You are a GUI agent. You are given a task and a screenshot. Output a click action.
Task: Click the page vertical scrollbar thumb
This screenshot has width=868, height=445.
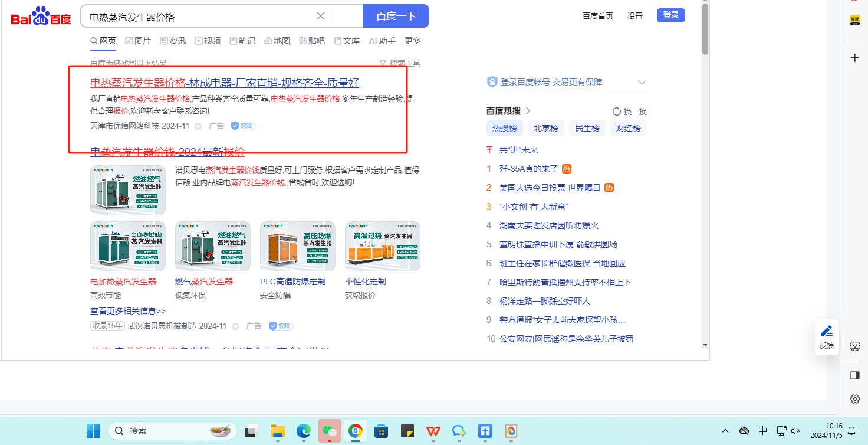[705, 30]
